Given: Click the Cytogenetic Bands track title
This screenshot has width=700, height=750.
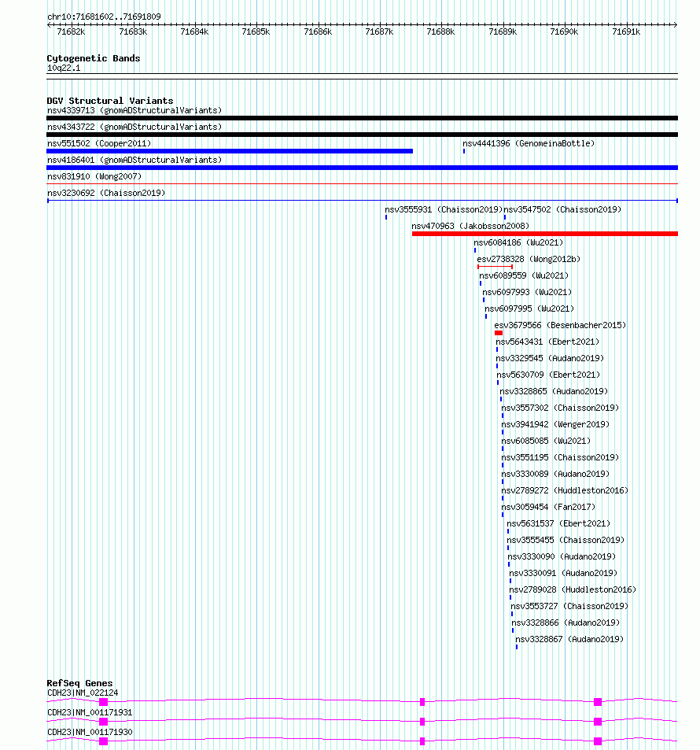Looking at the screenshot, I should tap(94, 58).
